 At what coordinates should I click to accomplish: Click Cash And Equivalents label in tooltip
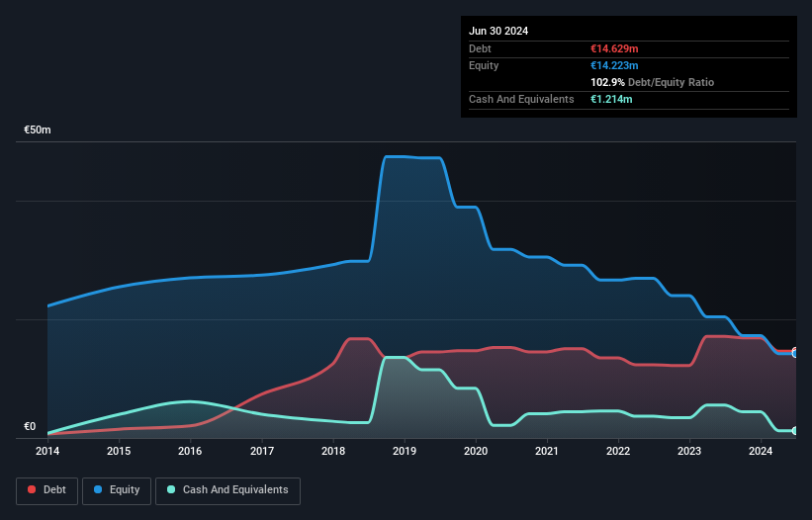pyautogui.click(x=521, y=99)
